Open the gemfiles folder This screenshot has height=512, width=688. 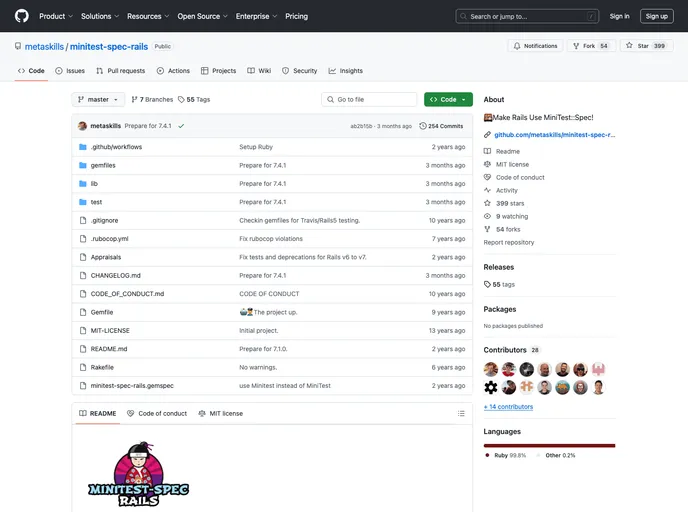coord(103,165)
